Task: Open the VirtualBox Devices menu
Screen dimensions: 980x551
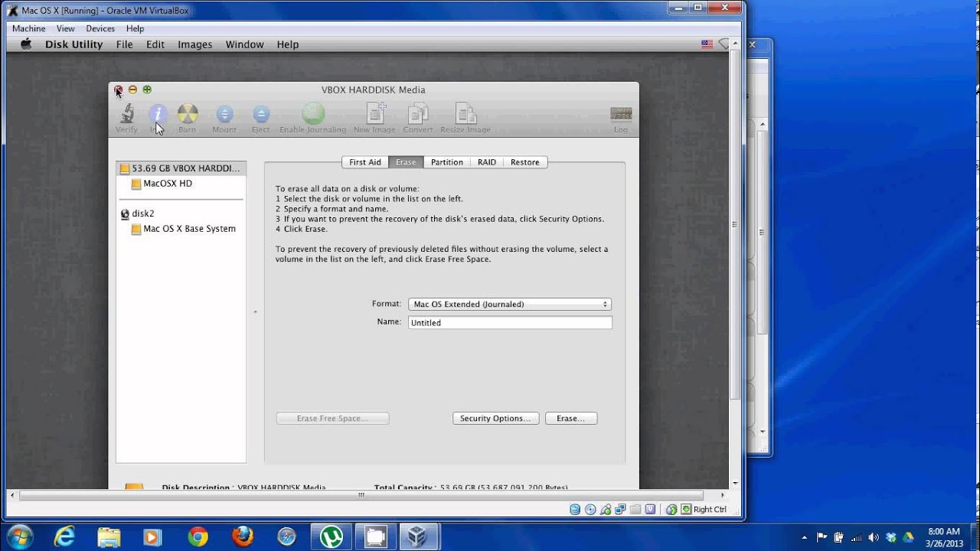Action: (x=100, y=28)
